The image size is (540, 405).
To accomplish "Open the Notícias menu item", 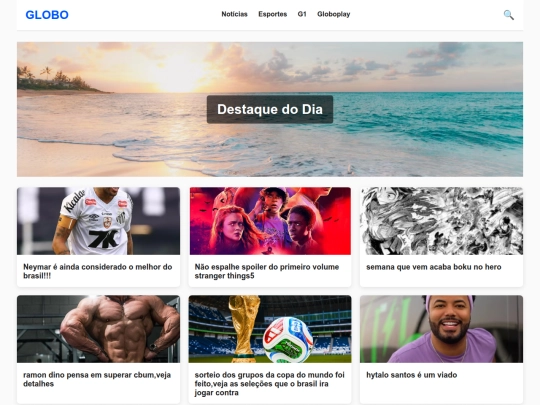I will [234, 14].
